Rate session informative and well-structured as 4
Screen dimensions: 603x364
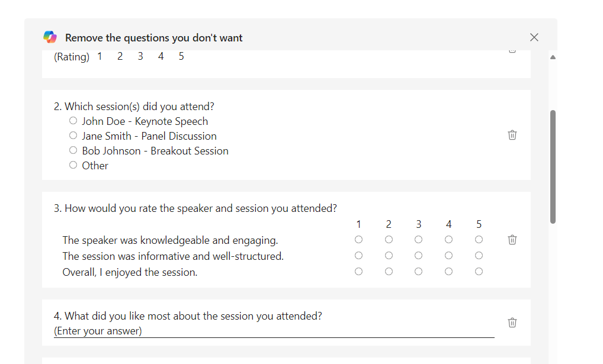448,256
